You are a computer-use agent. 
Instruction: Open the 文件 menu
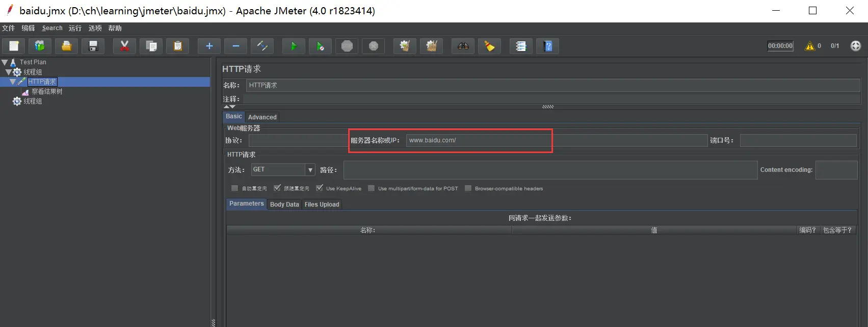tap(9, 28)
